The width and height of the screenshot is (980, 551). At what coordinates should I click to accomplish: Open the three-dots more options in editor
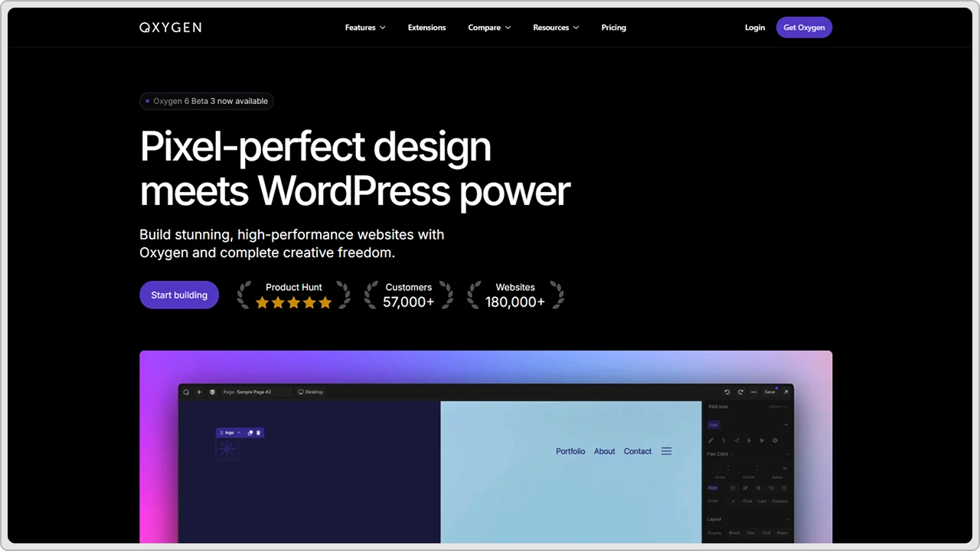tap(754, 392)
